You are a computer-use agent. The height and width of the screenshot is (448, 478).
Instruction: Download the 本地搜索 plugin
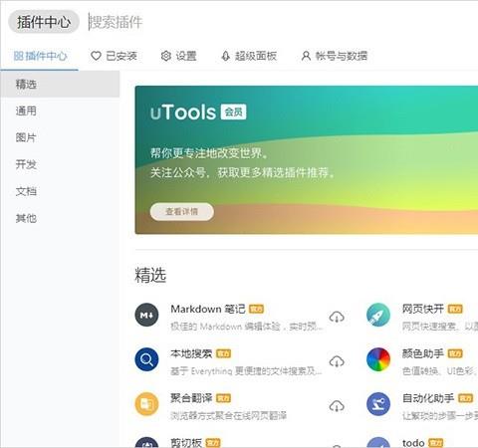tap(337, 361)
